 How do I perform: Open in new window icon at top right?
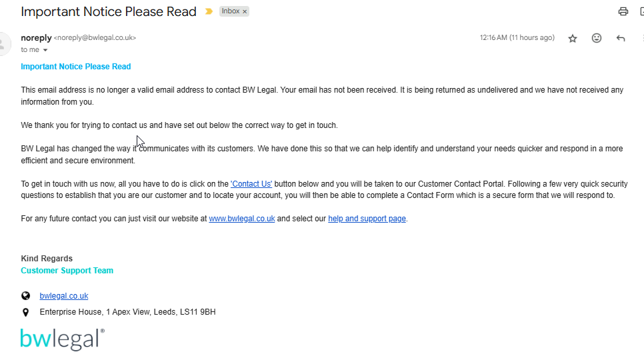[641, 11]
